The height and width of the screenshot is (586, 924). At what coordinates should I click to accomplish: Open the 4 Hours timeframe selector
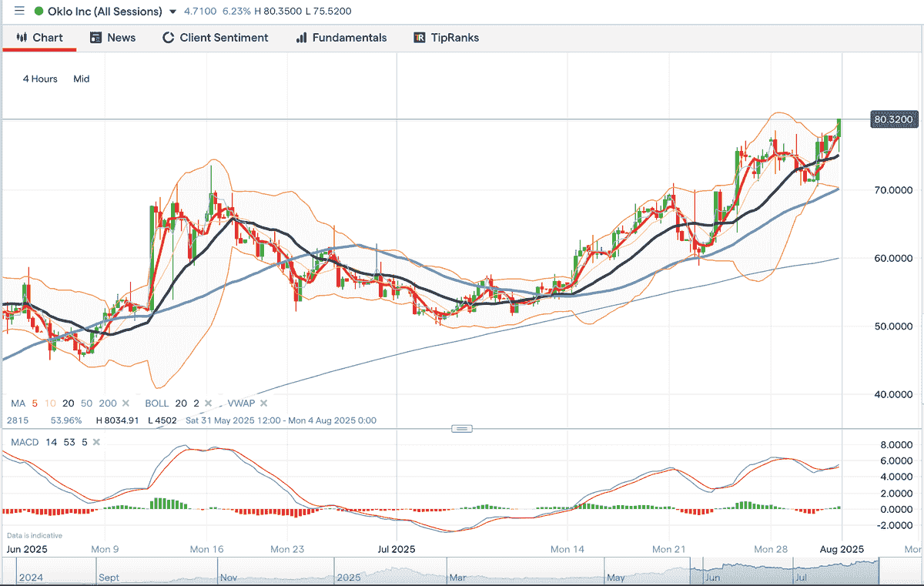point(40,79)
